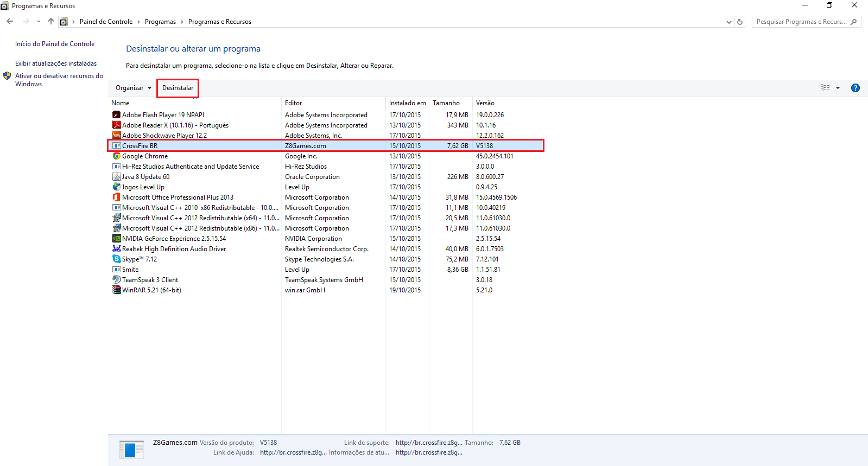Go back with the left arrow

point(10,22)
